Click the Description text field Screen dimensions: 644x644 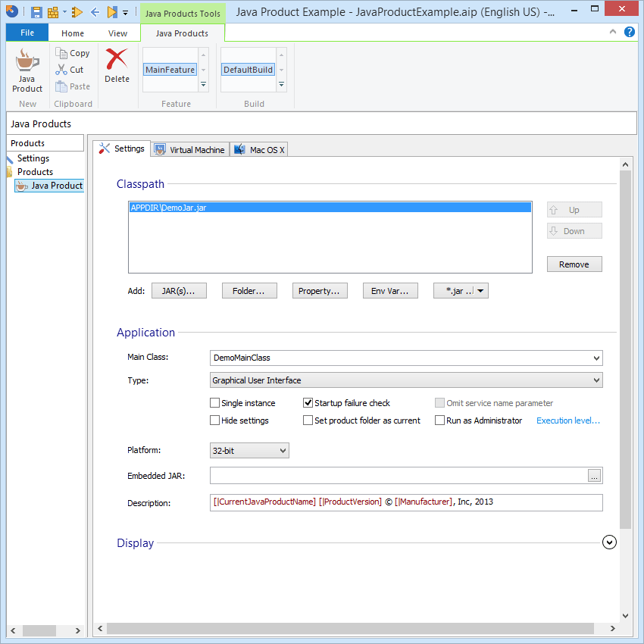click(x=406, y=502)
